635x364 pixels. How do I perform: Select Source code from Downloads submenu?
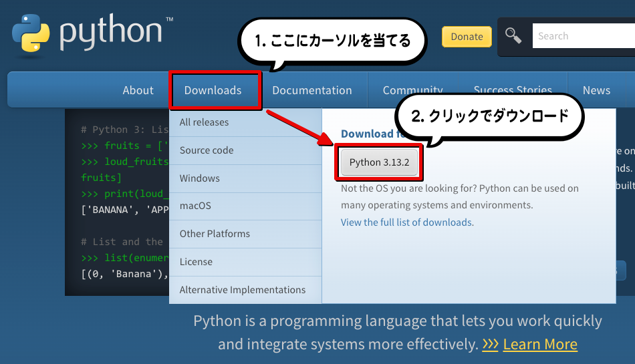coord(245,150)
